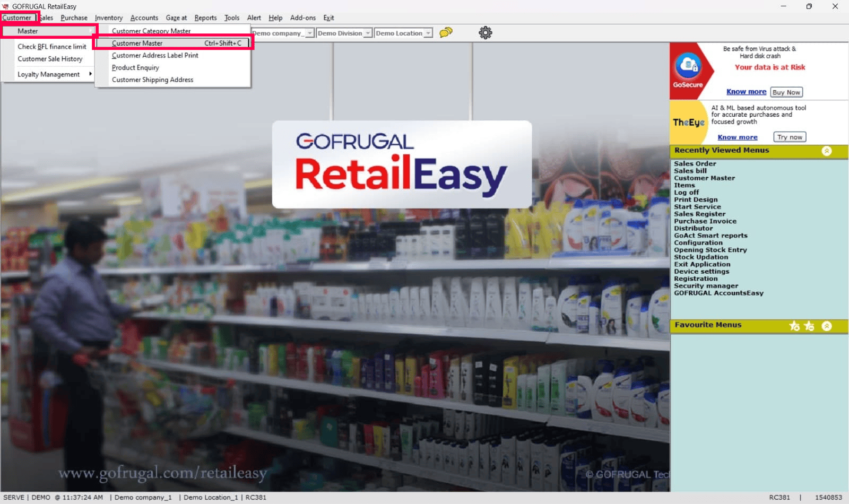Choose Customer Master with shortcut Ctrl+Shift+C
This screenshot has width=849, height=504.
click(174, 43)
